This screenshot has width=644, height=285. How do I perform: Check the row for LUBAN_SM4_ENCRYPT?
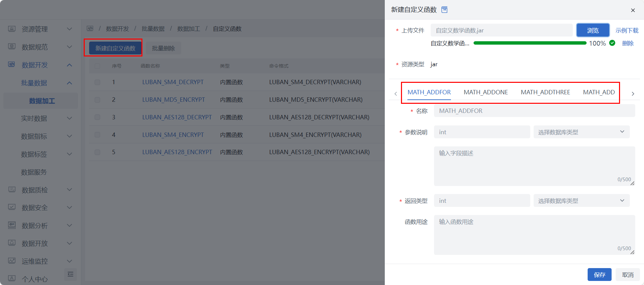(x=97, y=135)
